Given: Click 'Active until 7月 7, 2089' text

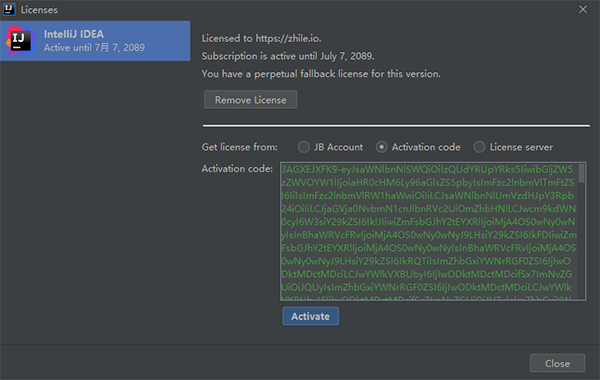Looking at the screenshot, I should (x=94, y=47).
